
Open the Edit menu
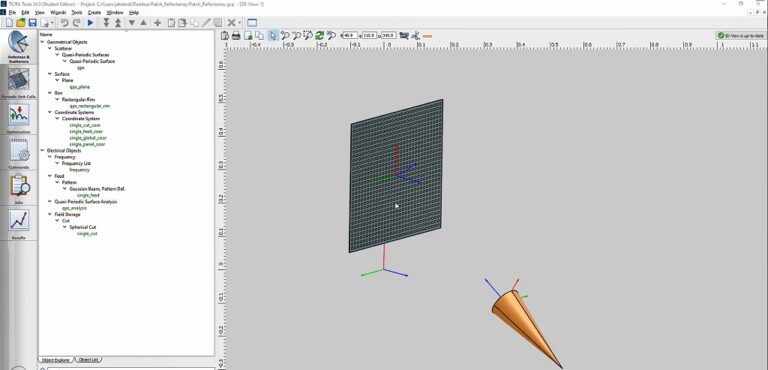click(x=26, y=12)
